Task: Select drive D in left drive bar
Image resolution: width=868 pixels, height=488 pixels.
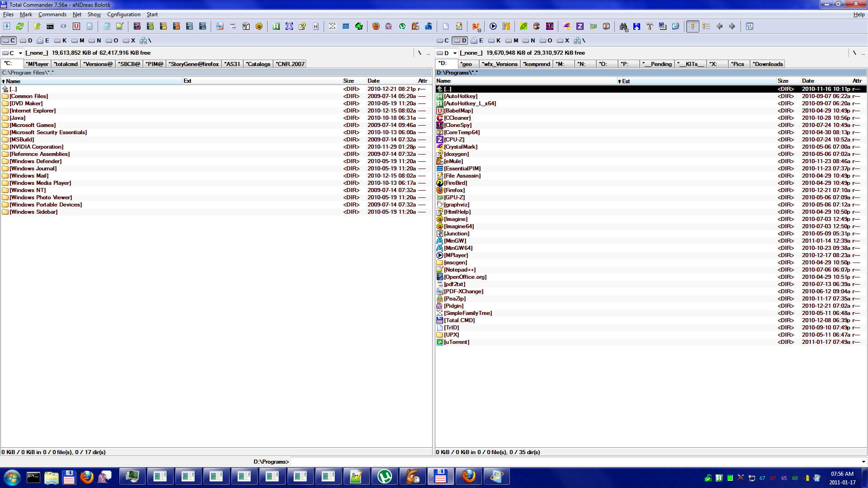Action: click(26, 41)
